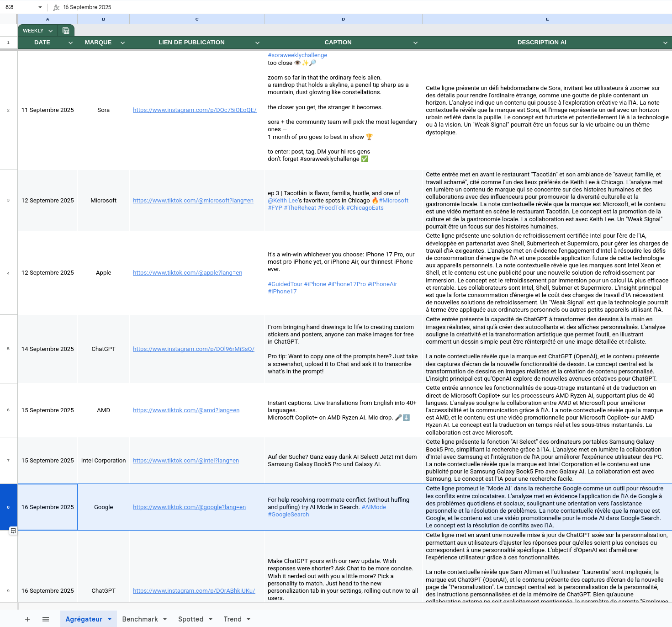Open the DATE column filter icon
This screenshot has height=627, width=672.
[x=70, y=42]
